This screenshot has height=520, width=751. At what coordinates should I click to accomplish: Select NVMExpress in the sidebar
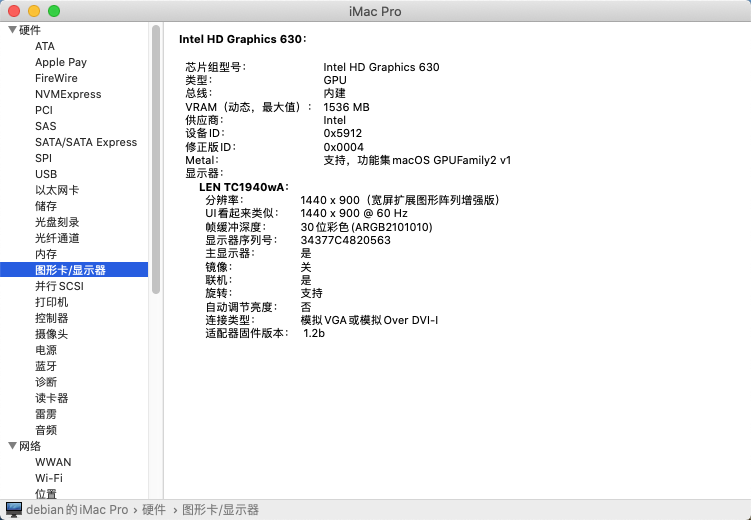point(68,94)
